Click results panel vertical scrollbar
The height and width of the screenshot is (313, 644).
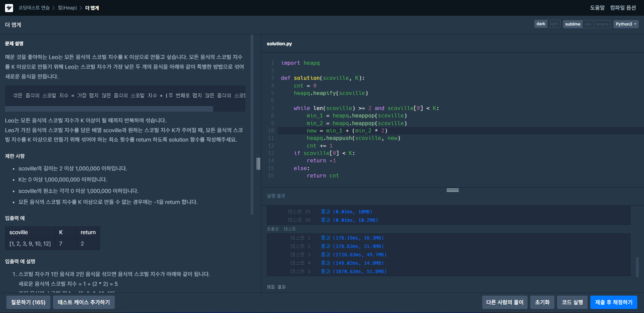point(637,267)
